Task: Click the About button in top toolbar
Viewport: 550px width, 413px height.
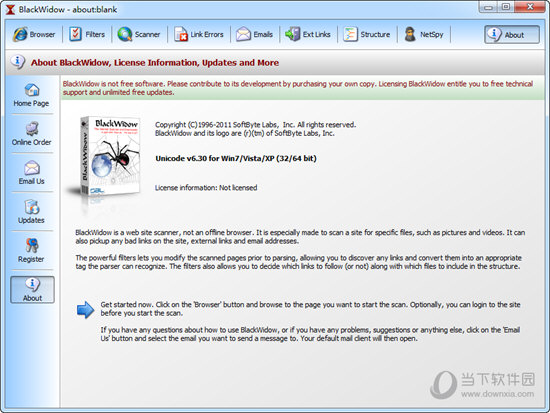Action: point(512,34)
